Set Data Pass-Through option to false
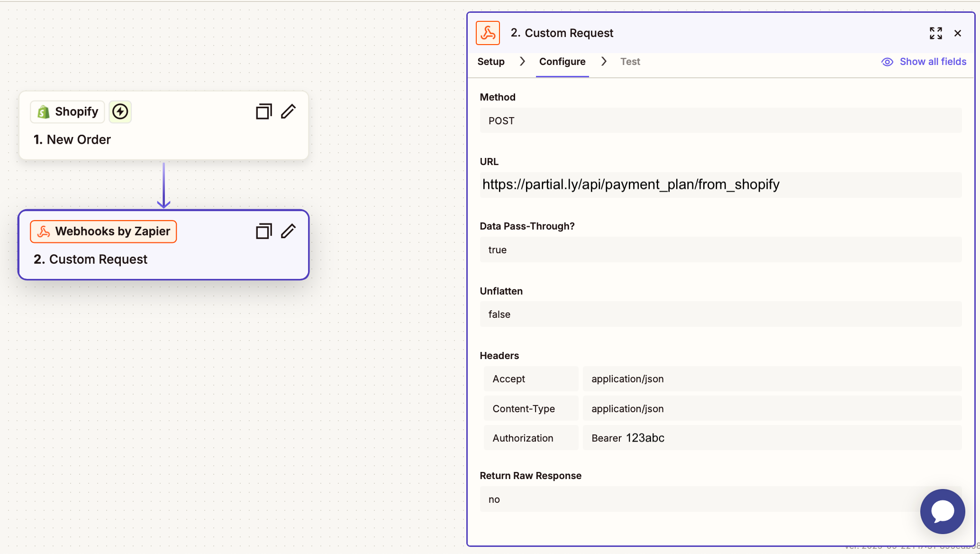 coord(720,249)
